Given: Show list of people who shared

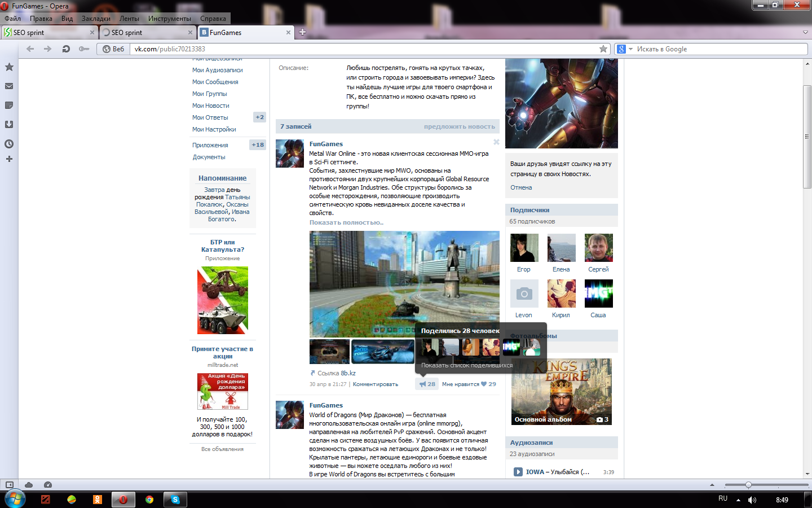Looking at the screenshot, I should pyautogui.click(x=467, y=365).
